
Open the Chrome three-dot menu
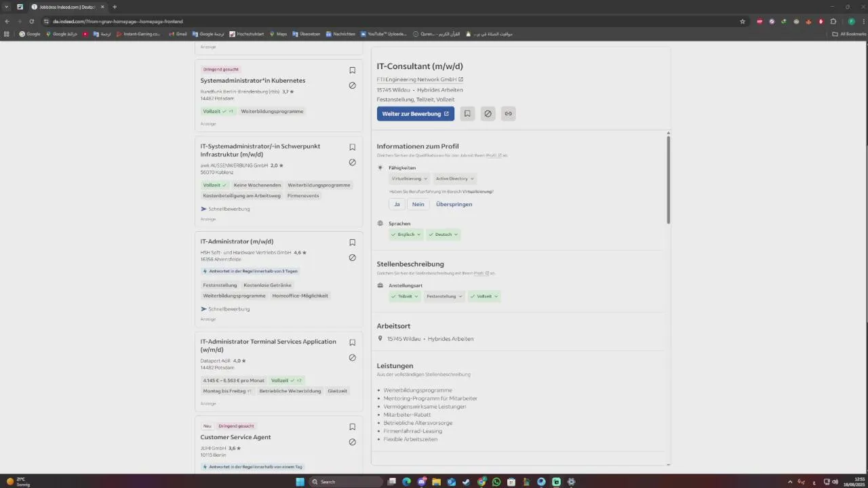pyautogui.click(x=863, y=21)
